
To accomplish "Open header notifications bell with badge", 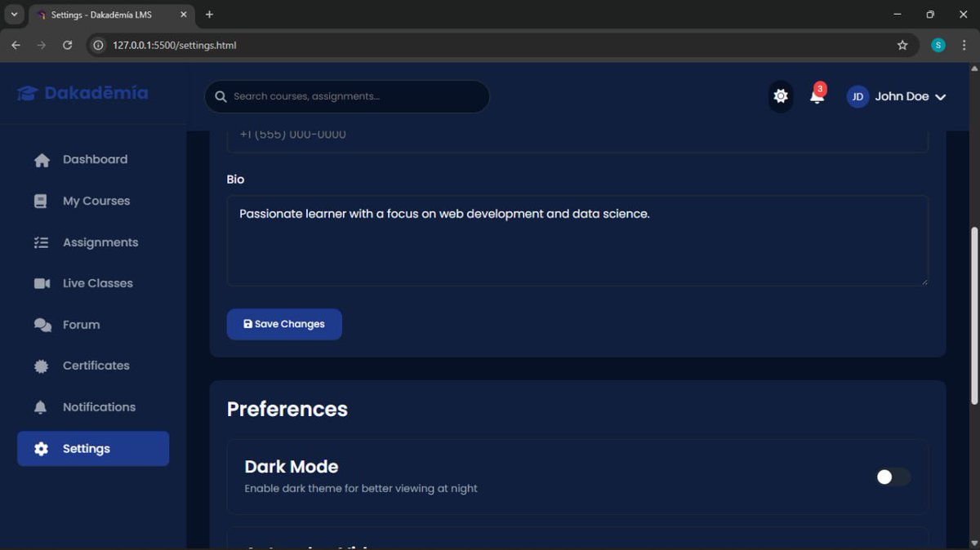I will tap(817, 95).
